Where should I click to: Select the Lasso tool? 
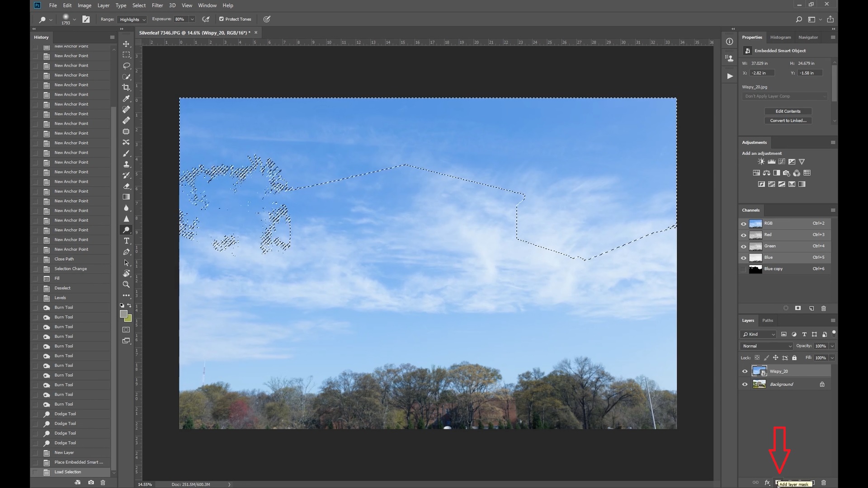(126, 66)
